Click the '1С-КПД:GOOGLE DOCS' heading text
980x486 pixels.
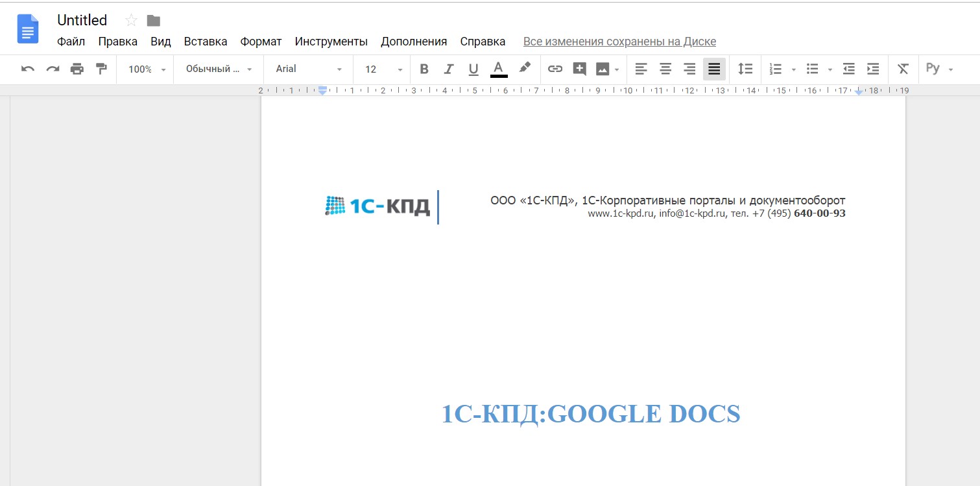click(591, 413)
